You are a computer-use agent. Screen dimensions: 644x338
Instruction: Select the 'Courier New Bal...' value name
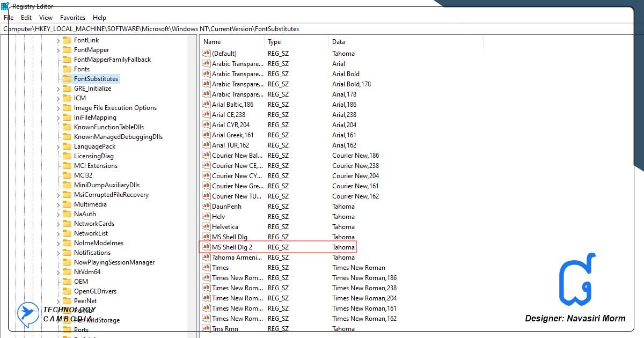pyautogui.click(x=237, y=155)
